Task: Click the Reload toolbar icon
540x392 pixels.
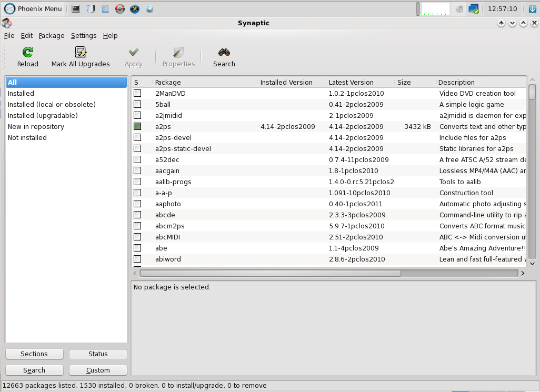Action: coord(27,52)
